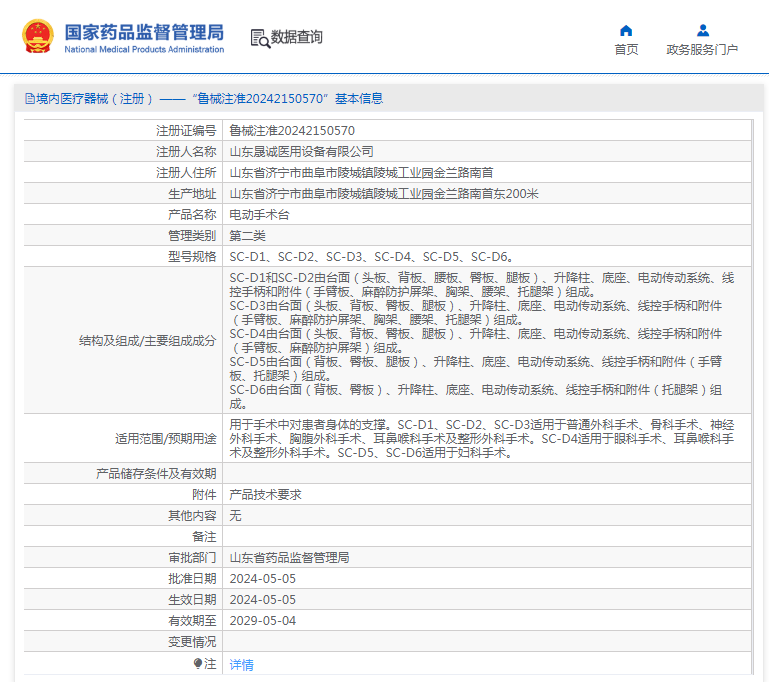The image size is (769, 682).
Task: Click the model list SC-D1、SC-D2 row value
Action: 371,256
